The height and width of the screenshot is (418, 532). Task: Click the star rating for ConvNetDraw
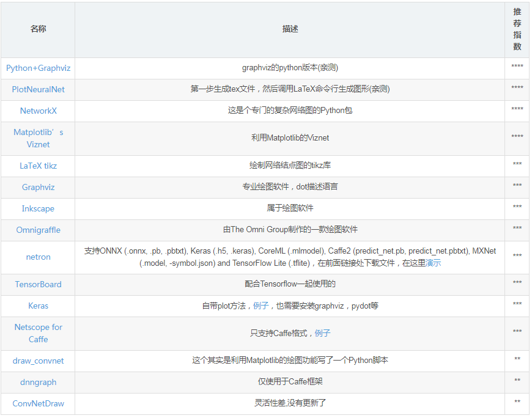(x=517, y=402)
